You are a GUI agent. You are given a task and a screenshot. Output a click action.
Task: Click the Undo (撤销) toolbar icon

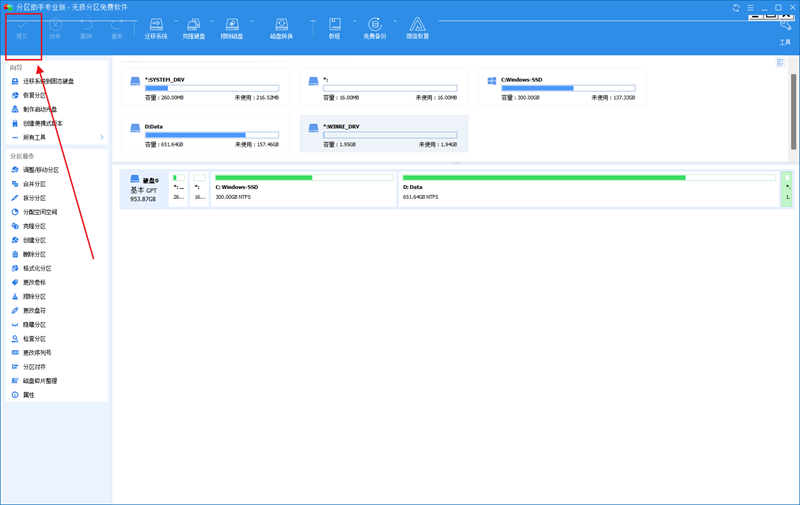pyautogui.click(x=86, y=29)
